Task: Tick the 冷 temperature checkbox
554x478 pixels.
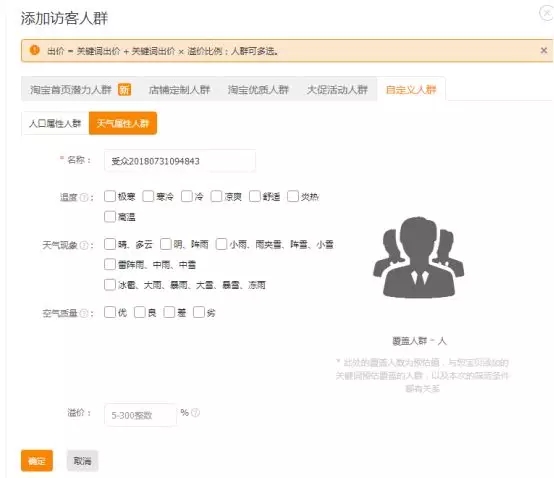Action: [187, 196]
